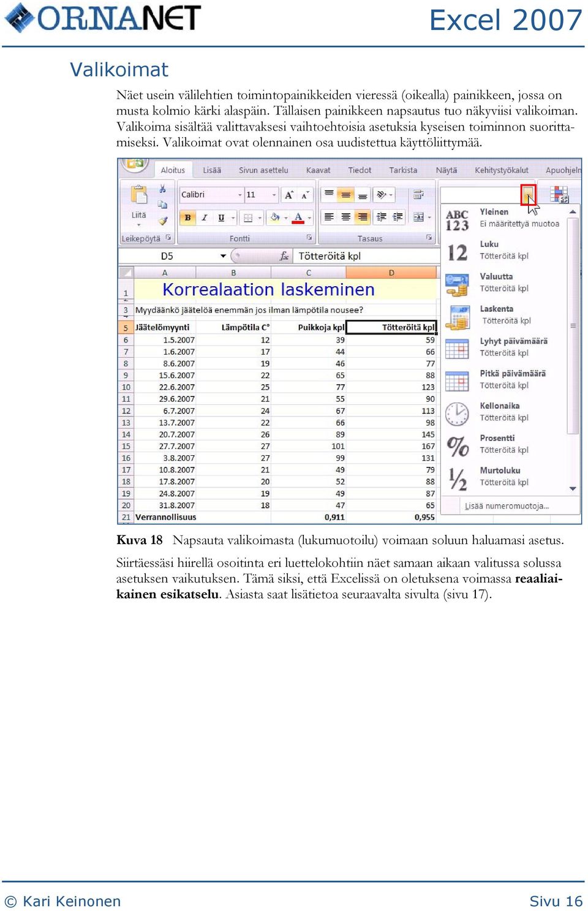Click the Bottom Align icon
The width and height of the screenshot is (588, 911).
tap(363, 194)
